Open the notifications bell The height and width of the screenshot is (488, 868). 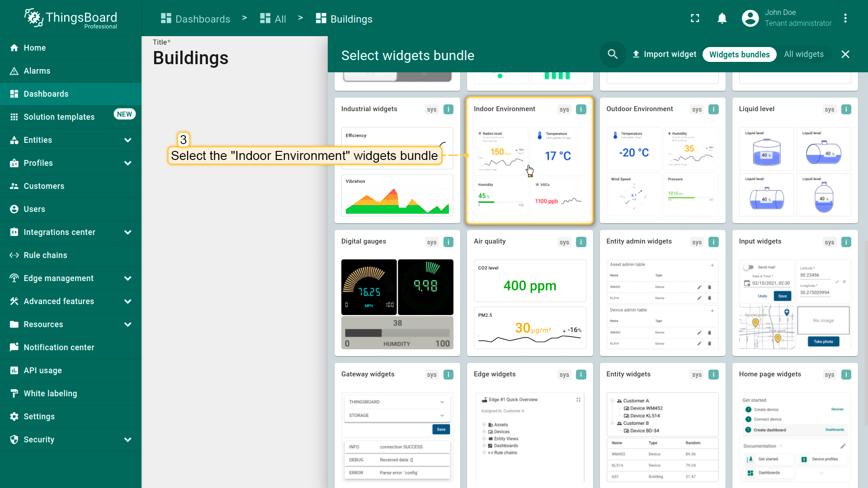click(722, 19)
